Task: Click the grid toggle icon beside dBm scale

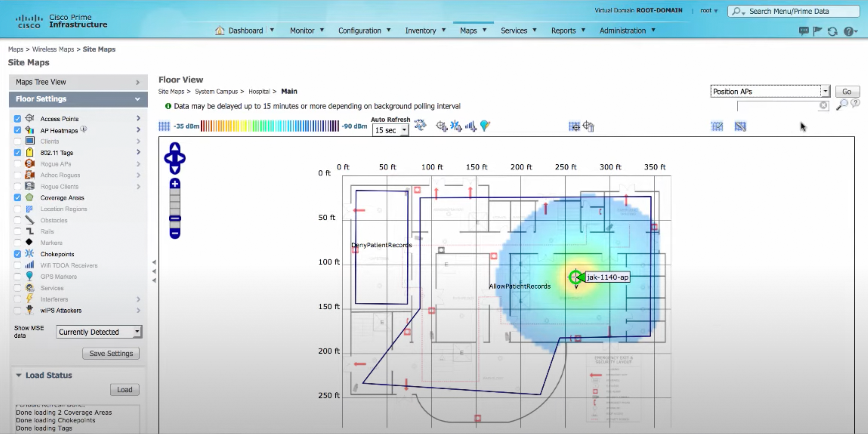Action: coord(164,126)
